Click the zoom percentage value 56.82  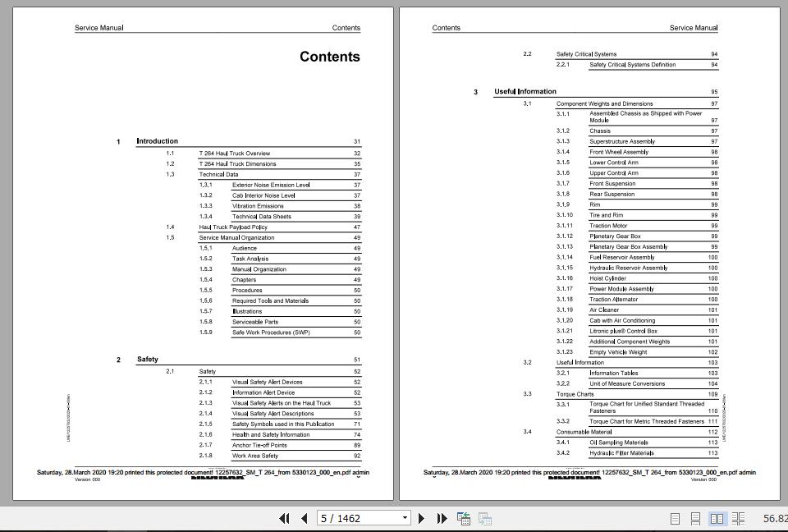pyautogui.click(x=775, y=518)
